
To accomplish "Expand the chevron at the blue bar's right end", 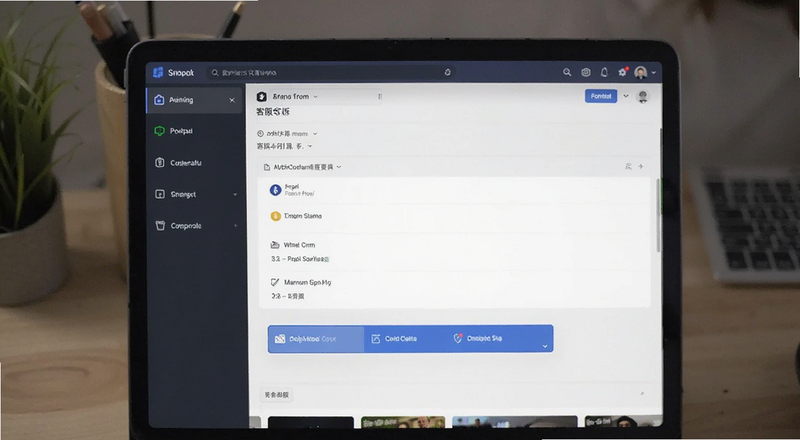I will (x=545, y=346).
